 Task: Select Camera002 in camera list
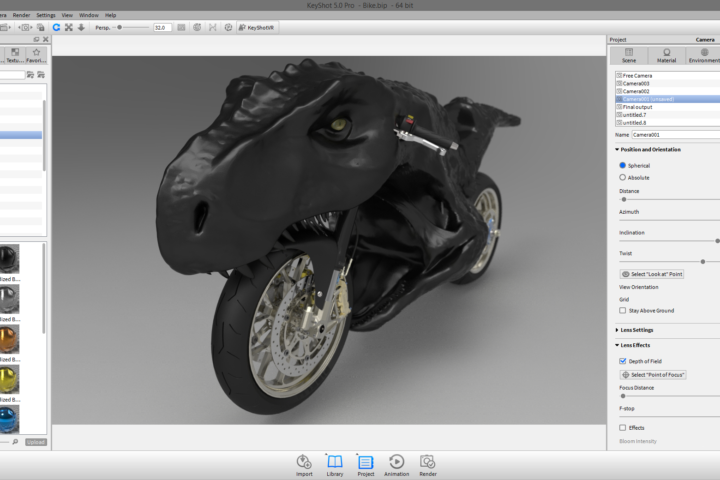[x=668, y=91]
